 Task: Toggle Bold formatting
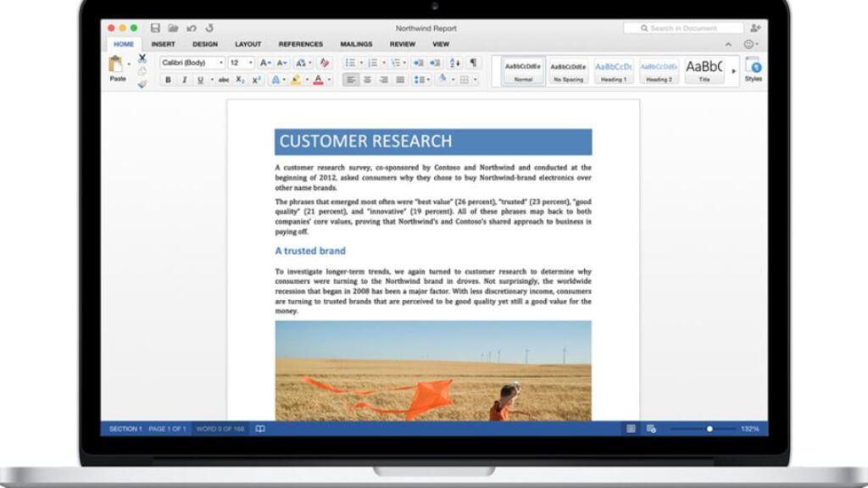168,80
